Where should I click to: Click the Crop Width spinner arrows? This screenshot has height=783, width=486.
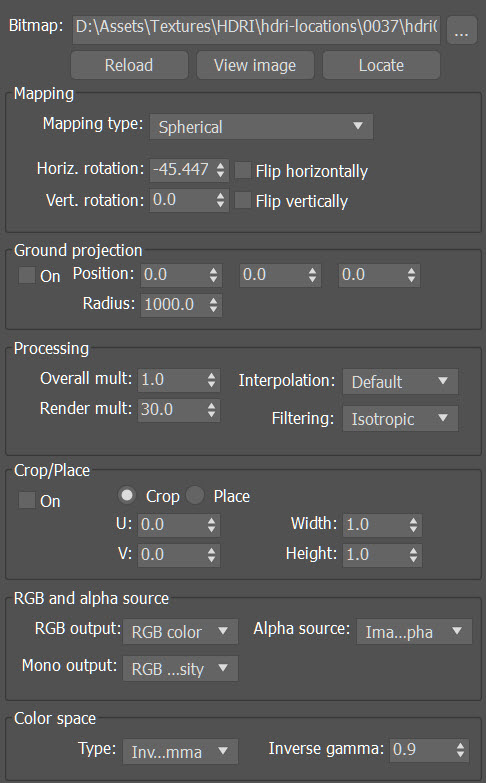point(413,525)
